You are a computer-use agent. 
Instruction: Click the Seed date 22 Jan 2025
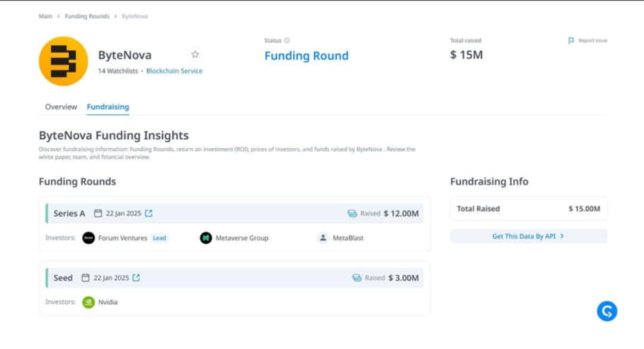pos(111,278)
